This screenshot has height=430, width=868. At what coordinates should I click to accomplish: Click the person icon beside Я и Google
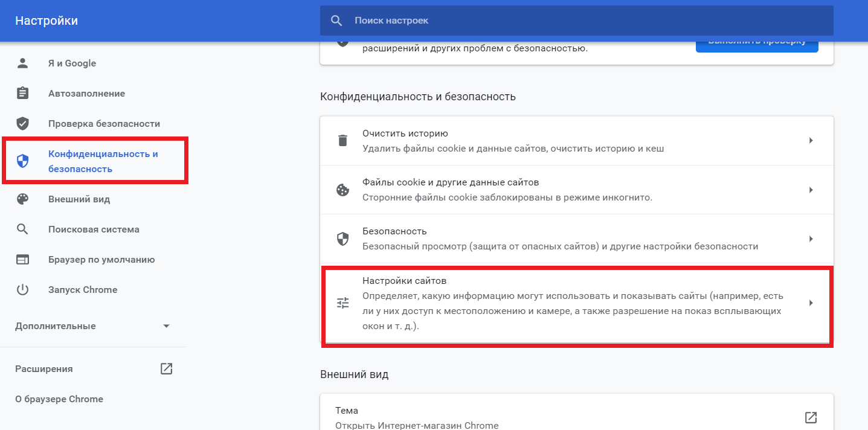22,63
